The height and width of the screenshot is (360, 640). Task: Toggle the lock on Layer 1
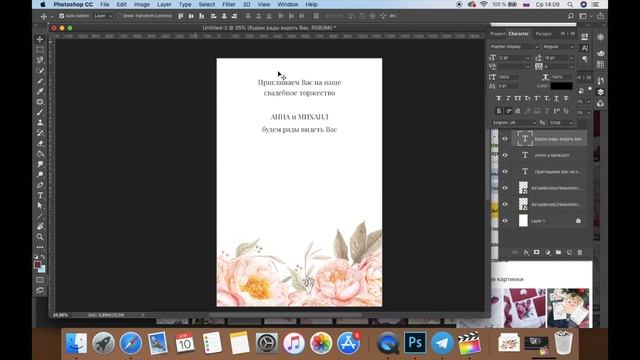click(578, 220)
